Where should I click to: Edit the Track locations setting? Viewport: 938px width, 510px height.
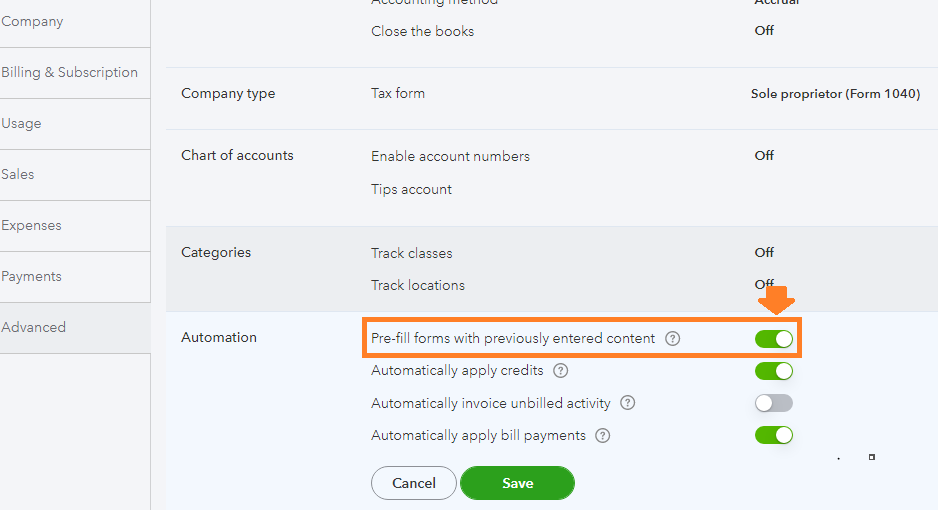coord(418,285)
